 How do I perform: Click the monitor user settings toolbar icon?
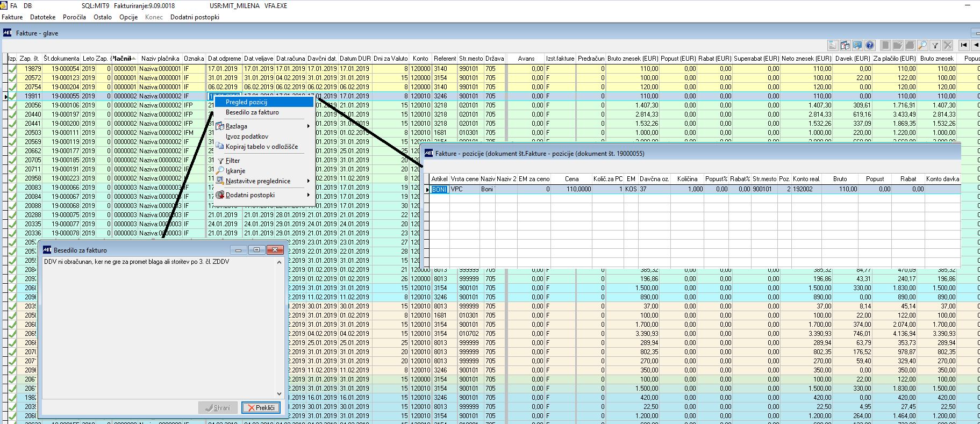857,46
